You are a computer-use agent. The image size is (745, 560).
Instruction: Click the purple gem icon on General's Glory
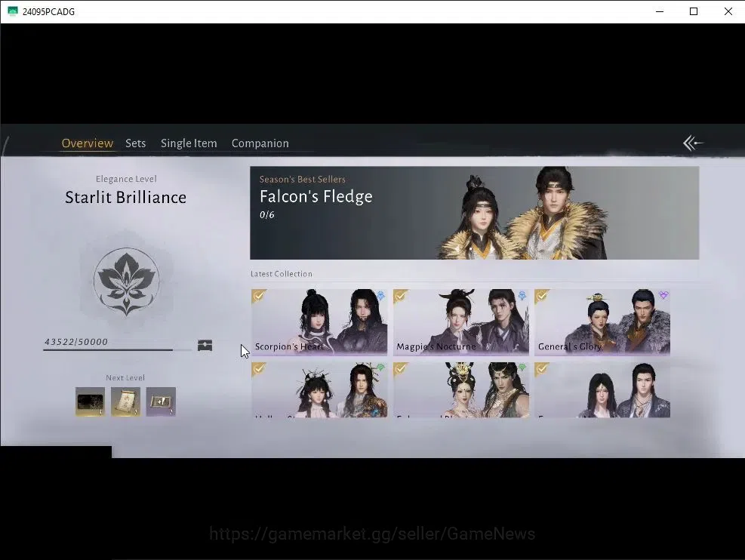663,295
